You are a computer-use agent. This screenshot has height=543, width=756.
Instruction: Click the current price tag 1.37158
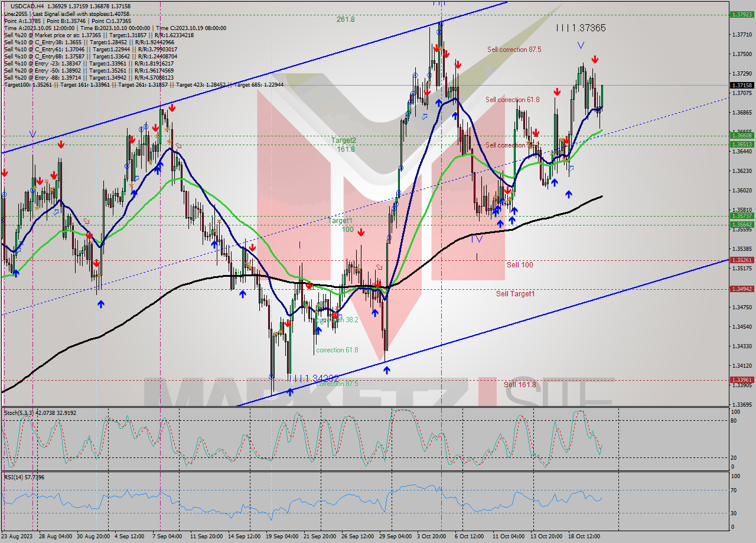(x=742, y=85)
